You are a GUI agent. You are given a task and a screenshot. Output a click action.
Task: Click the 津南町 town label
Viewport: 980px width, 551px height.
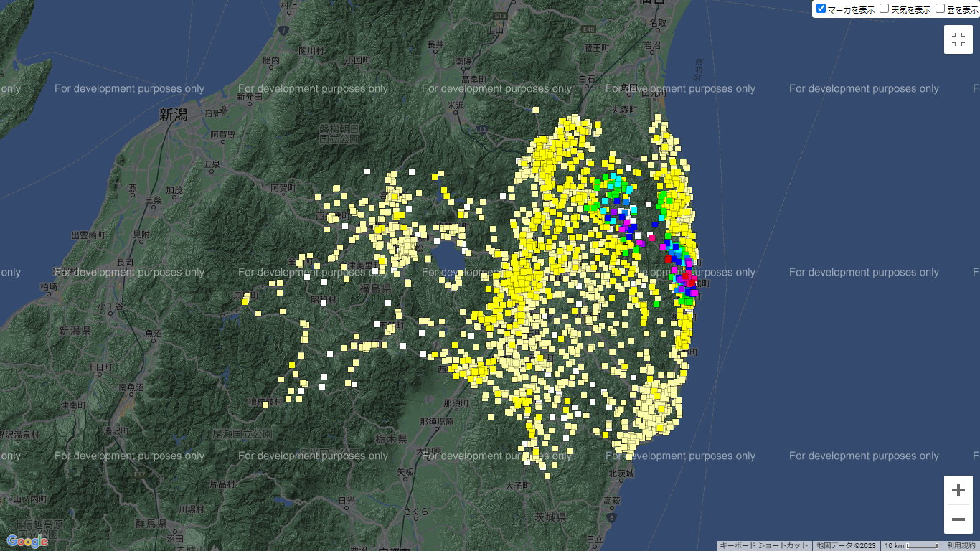pyautogui.click(x=74, y=405)
